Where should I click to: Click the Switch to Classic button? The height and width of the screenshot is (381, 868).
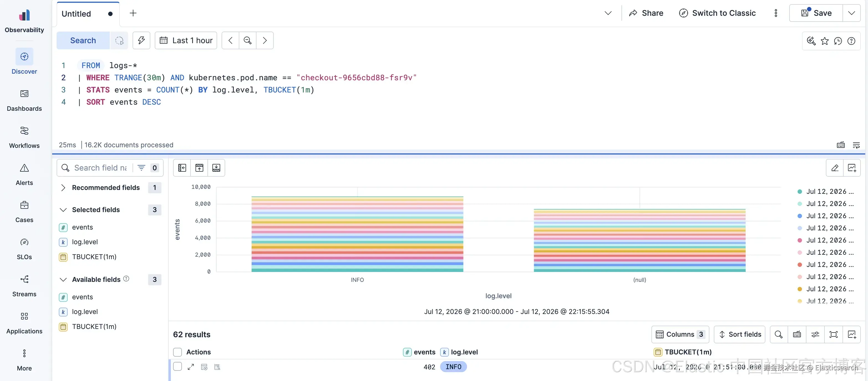click(717, 13)
